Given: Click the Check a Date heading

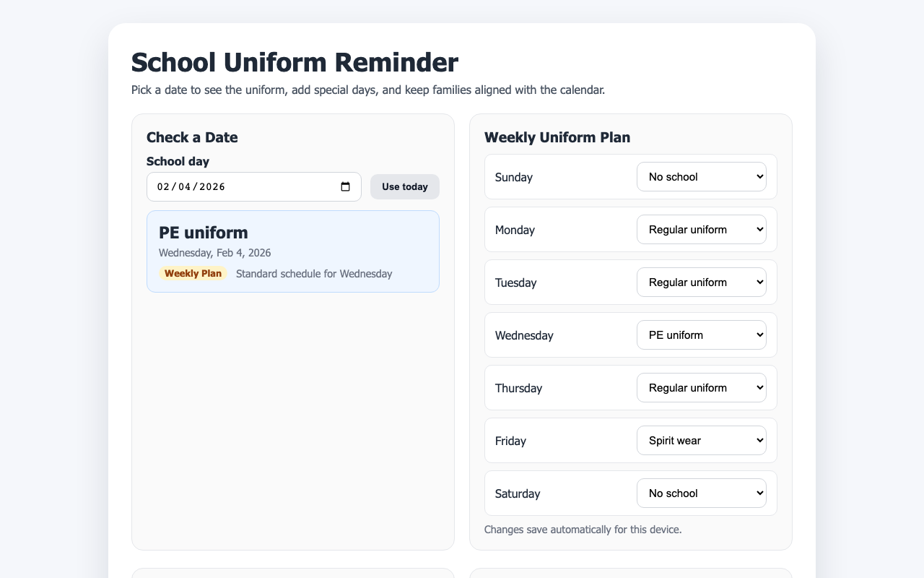Looking at the screenshot, I should pos(192,137).
